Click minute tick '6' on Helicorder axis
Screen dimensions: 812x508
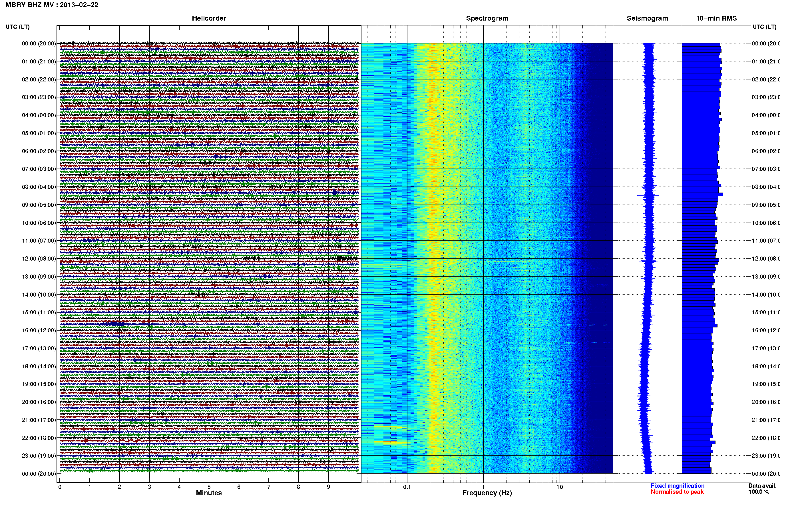tap(239, 487)
